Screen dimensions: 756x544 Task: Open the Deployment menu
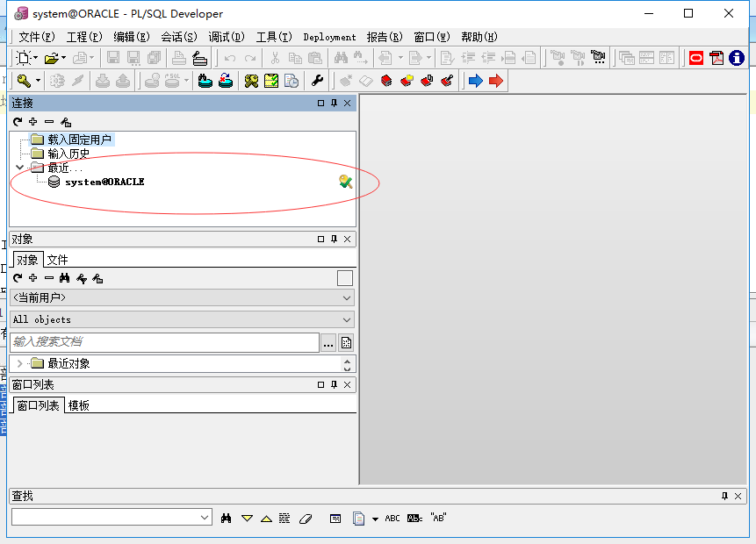(x=330, y=37)
